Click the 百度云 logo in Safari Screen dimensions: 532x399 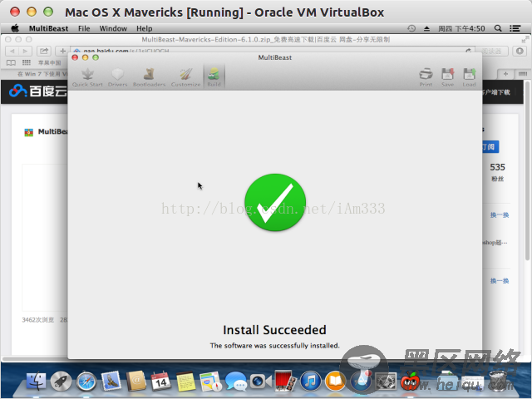37,91
